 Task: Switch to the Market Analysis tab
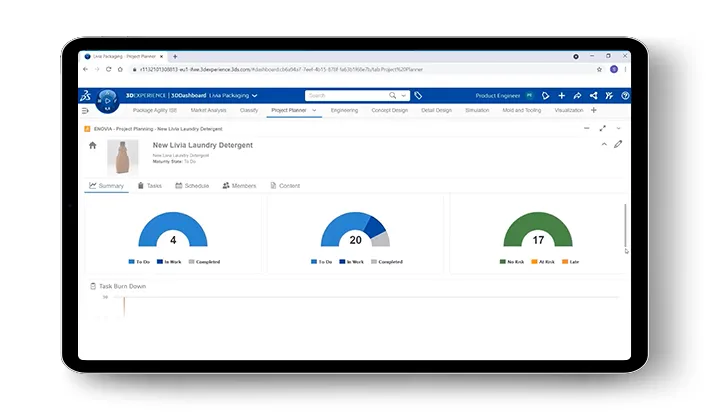pyautogui.click(x=208, y=110)
